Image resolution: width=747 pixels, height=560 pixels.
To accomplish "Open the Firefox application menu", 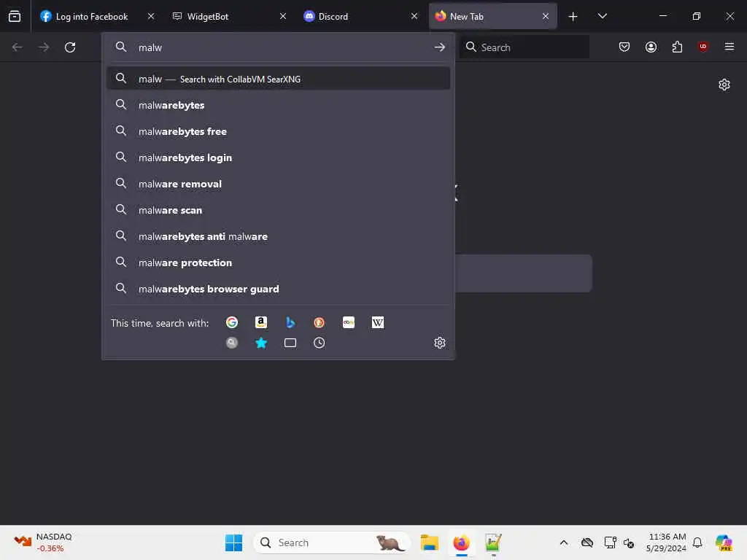I will click(729, 47).
